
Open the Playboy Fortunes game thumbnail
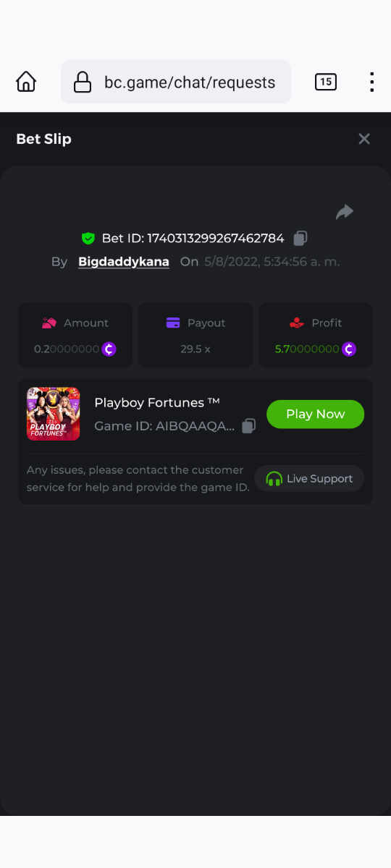click(54, 414)
